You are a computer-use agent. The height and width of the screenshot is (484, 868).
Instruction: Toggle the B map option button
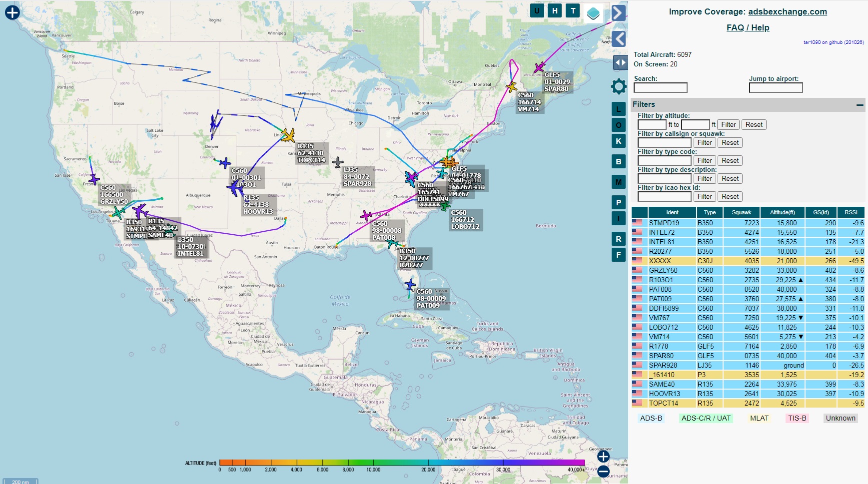tap(619, 161)
